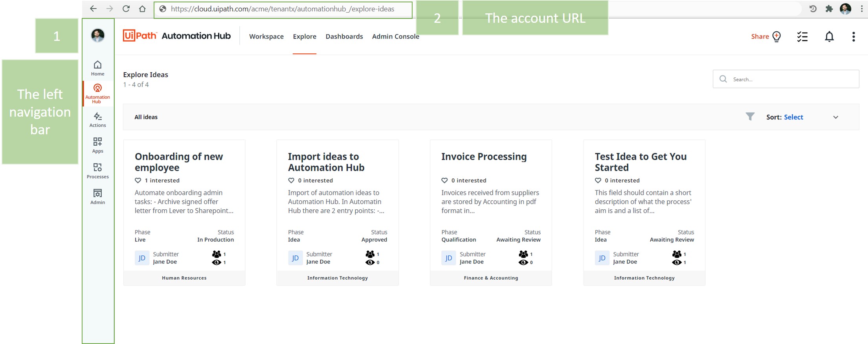Open user avatar in left navigation bar
868x344 pixels.
(x=98, y=35)
